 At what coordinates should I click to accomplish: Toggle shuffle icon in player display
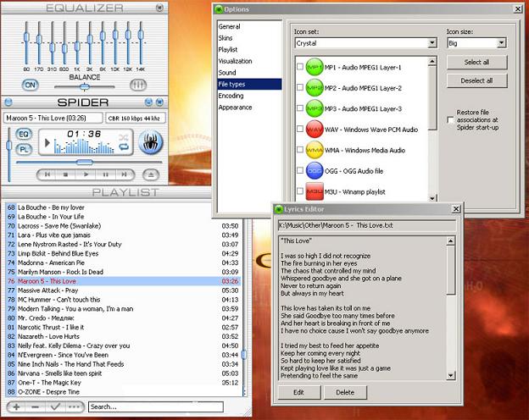(123, 137)
